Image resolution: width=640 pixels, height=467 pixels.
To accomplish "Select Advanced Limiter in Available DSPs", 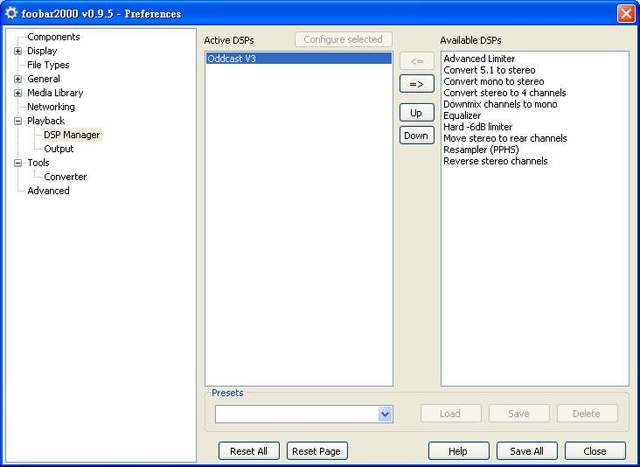I will coord(479,59).
